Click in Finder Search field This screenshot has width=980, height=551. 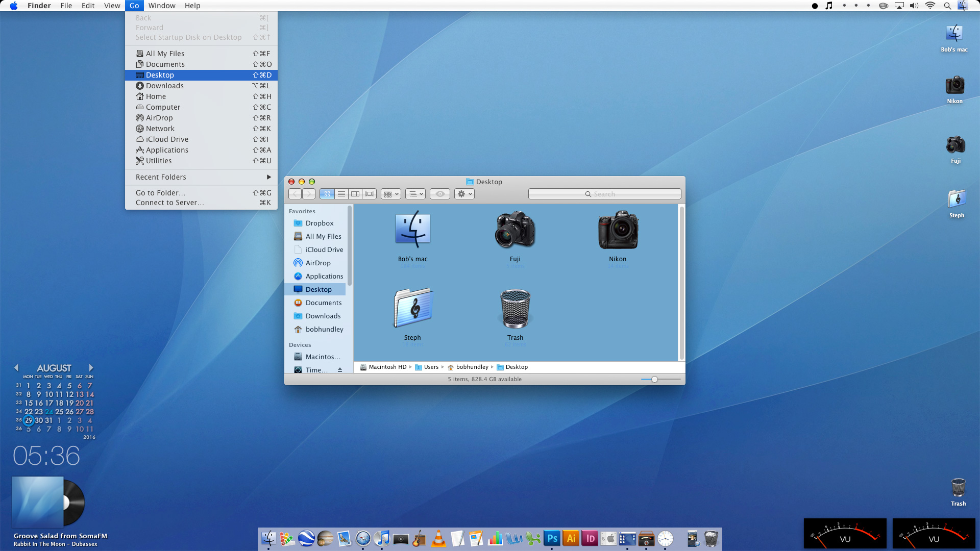pyautogui.click(x=604, y=194)
